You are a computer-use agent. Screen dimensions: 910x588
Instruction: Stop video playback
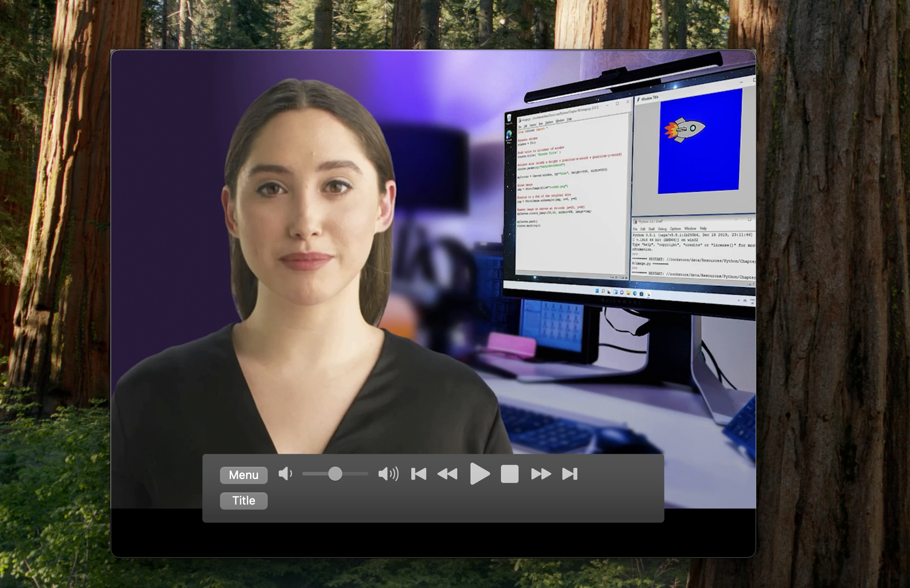tap(510, 474)
